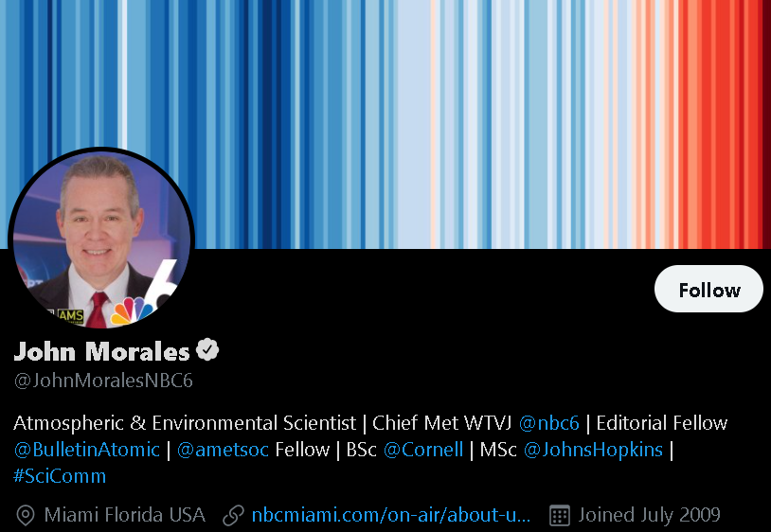Click the @JohnMoralesNBC6 handle text

click(x=103, y=381)
